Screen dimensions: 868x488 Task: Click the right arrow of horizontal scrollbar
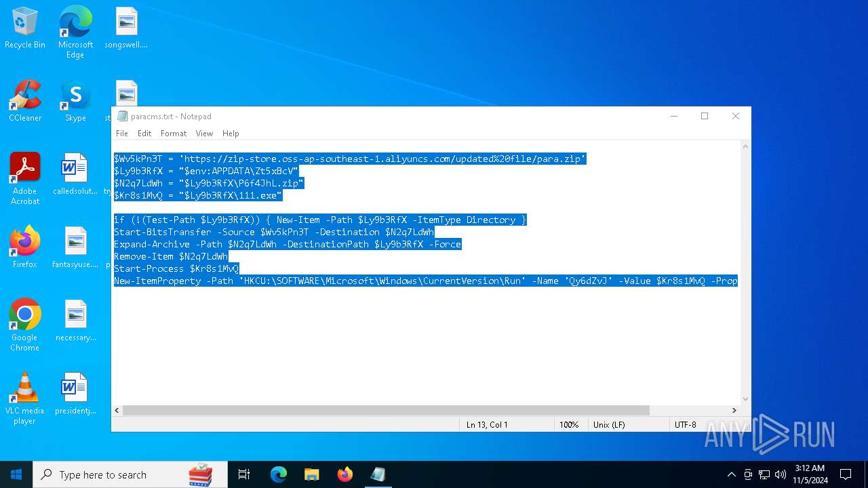[x=734, y=410]
